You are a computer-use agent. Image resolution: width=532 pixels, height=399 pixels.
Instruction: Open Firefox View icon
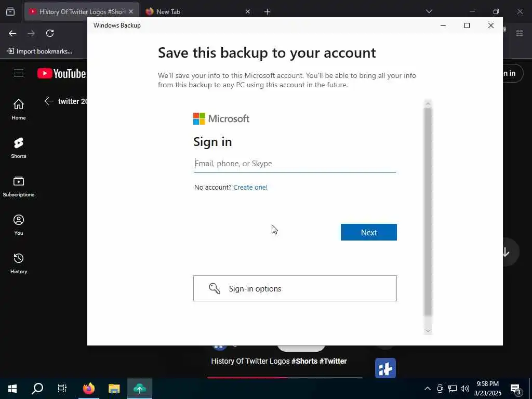(x=10, y=11)
